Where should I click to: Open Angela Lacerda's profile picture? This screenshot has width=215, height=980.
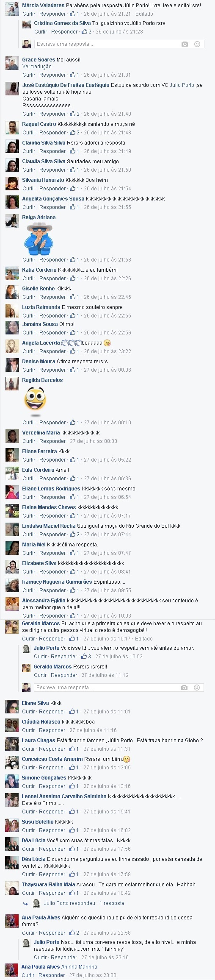tap(12, 346)
